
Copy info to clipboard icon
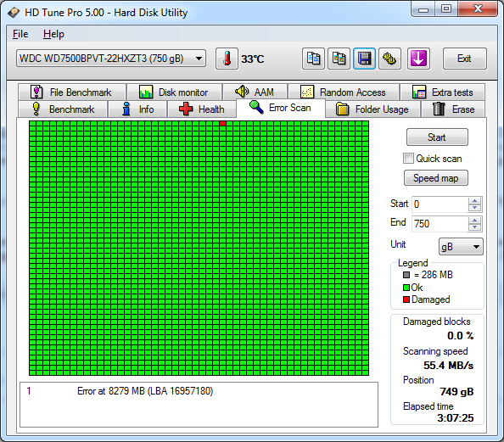click(x=313, y=59)
